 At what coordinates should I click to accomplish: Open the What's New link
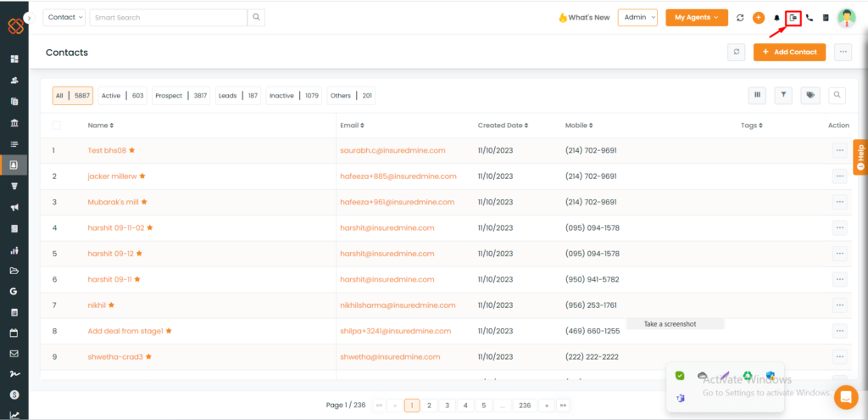[x=584, y=17]
